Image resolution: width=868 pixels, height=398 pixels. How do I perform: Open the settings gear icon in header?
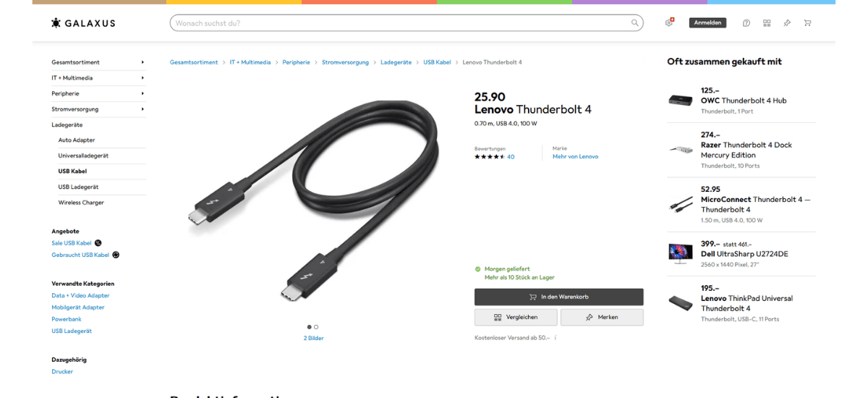coord(669,23)
